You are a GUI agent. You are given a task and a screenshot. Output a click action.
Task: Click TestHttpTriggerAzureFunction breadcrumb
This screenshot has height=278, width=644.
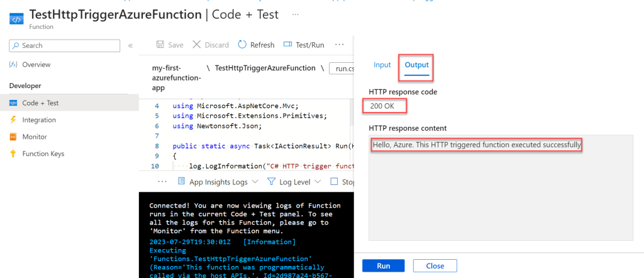click(x=265, y=68)
